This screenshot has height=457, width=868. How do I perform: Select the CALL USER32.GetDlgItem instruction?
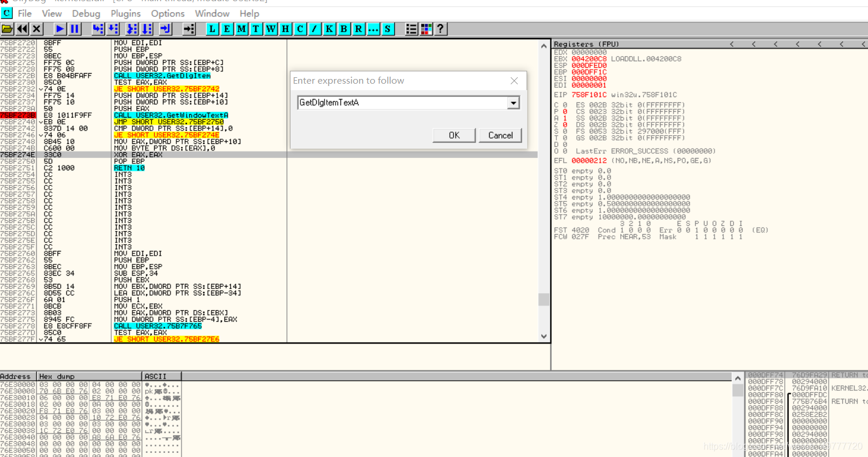tap(162, 75)
